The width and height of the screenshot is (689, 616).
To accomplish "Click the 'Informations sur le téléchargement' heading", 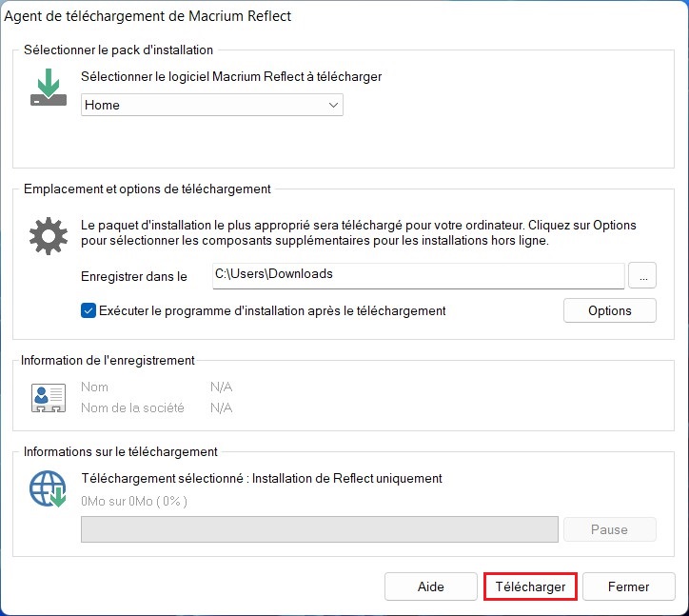I will coord(121,452).
